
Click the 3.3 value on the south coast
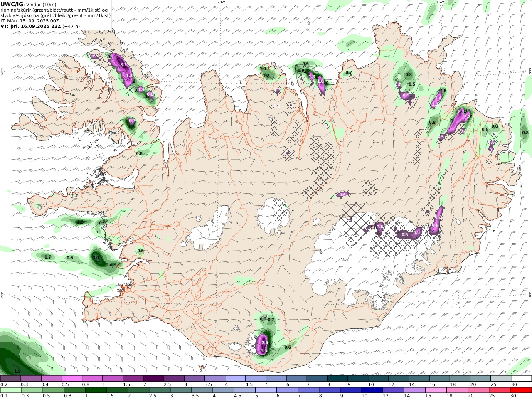coord(264,351)
